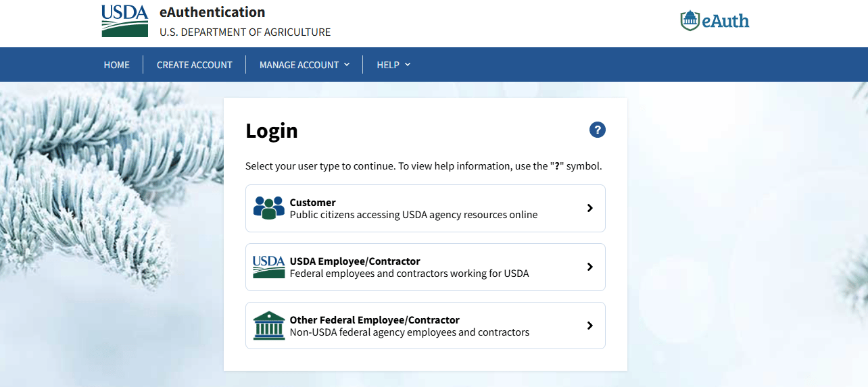Open Create Account navigation item

click(195, 65)
